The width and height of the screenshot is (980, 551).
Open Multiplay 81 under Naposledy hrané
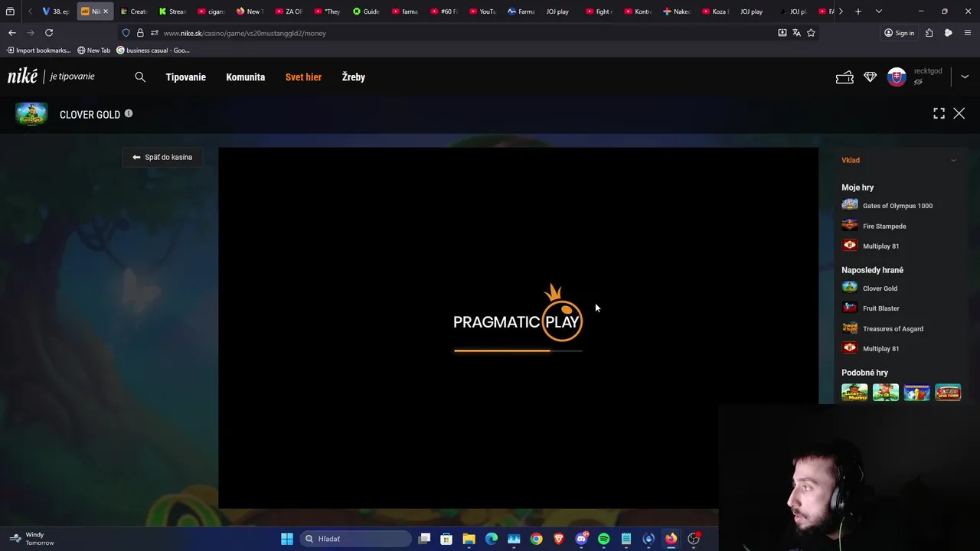pyautogui.click(x=880, y=349)
